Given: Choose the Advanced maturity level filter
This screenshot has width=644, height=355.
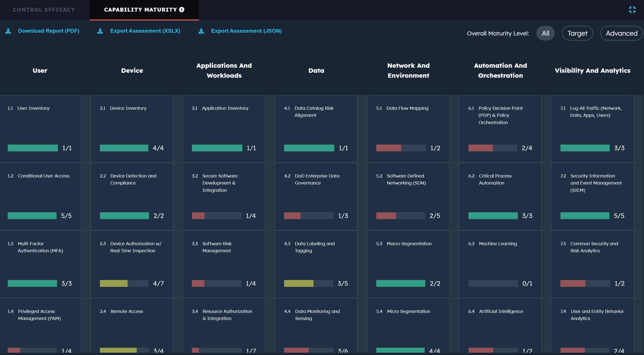Looking at the screenshot, I should pos(621,33).
